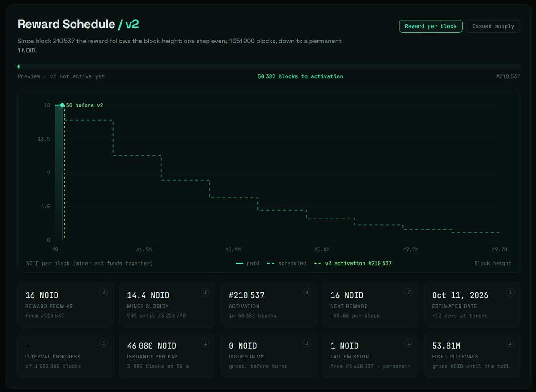Click 'of 1 051 200 blocks' text
This screenshot has width=536, height=392.
[x=53, y=367]
